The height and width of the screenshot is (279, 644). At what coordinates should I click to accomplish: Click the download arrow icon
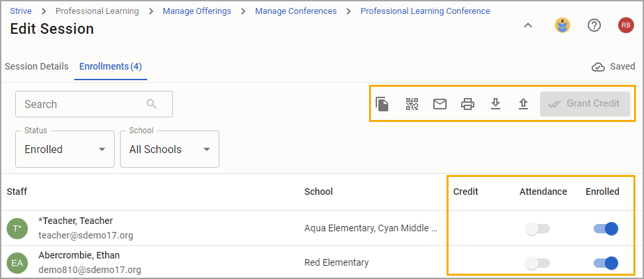496,104
